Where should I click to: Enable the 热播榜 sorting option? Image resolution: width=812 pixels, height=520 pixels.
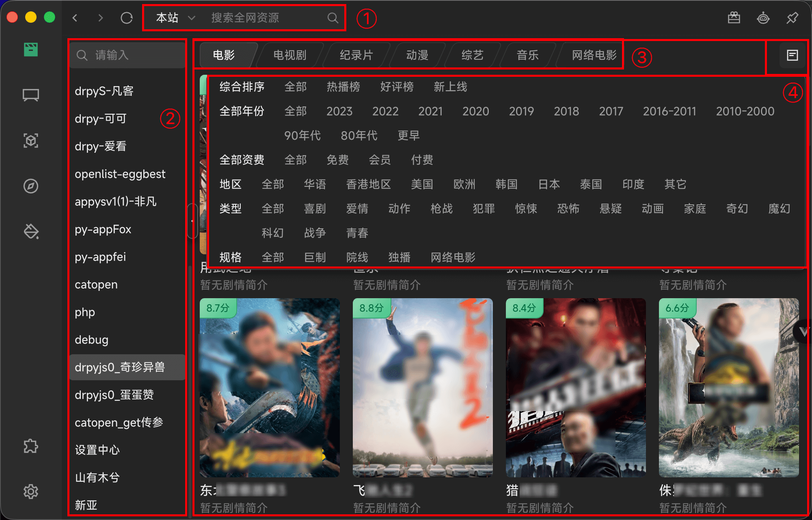point(343,87)
